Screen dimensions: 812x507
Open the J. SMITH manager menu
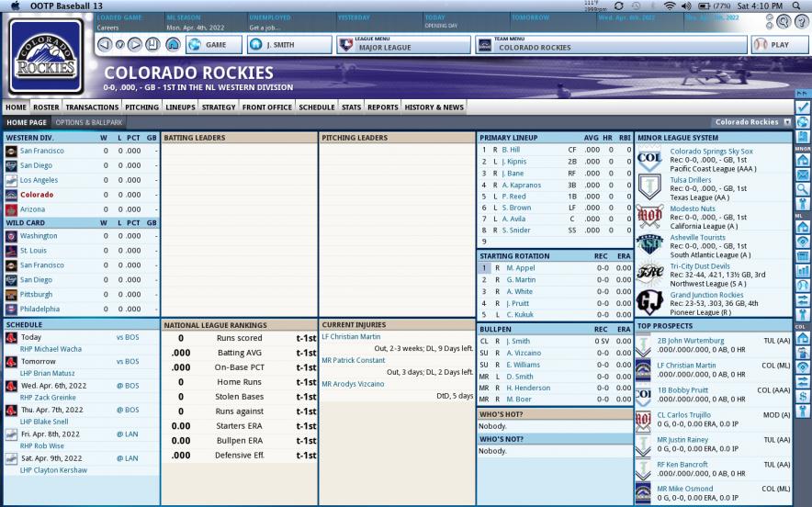pos(289,44)
